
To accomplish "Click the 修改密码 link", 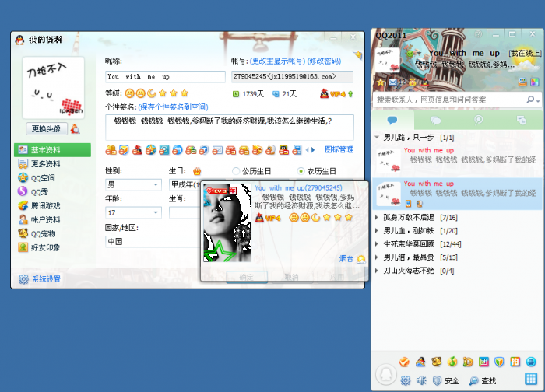I will [x=325, y=61].
